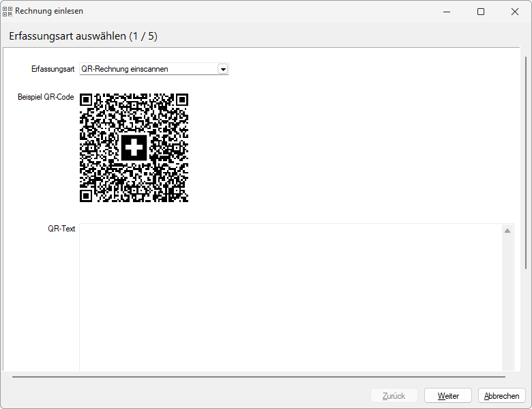532x409 pixels.
Task: Select the 'QR-Rechnung einscannen' combo box field
Action: (x=148, y=69)
